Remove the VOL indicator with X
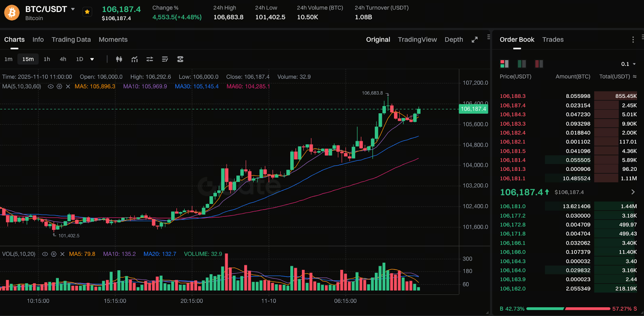 click(62, 254)
